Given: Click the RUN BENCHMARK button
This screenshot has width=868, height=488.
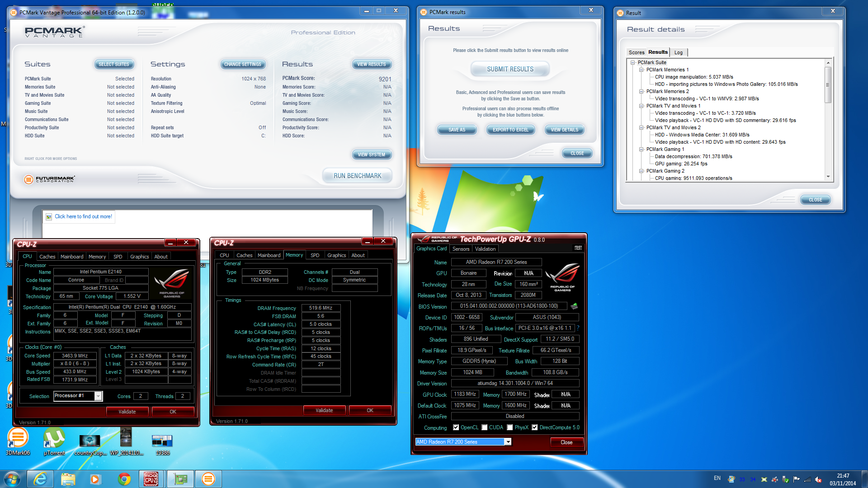Looking at the screenshot, I should [357, 176].
